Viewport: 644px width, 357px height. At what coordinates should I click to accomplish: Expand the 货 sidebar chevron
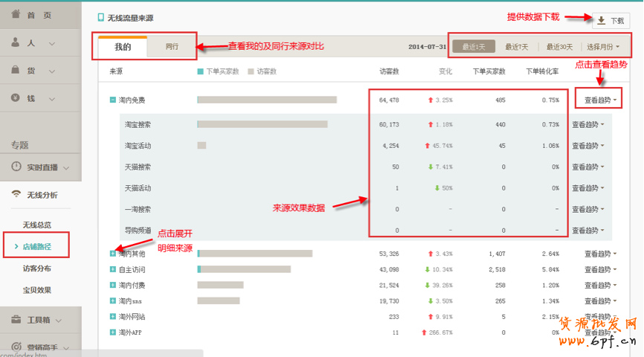coord(52,71)
